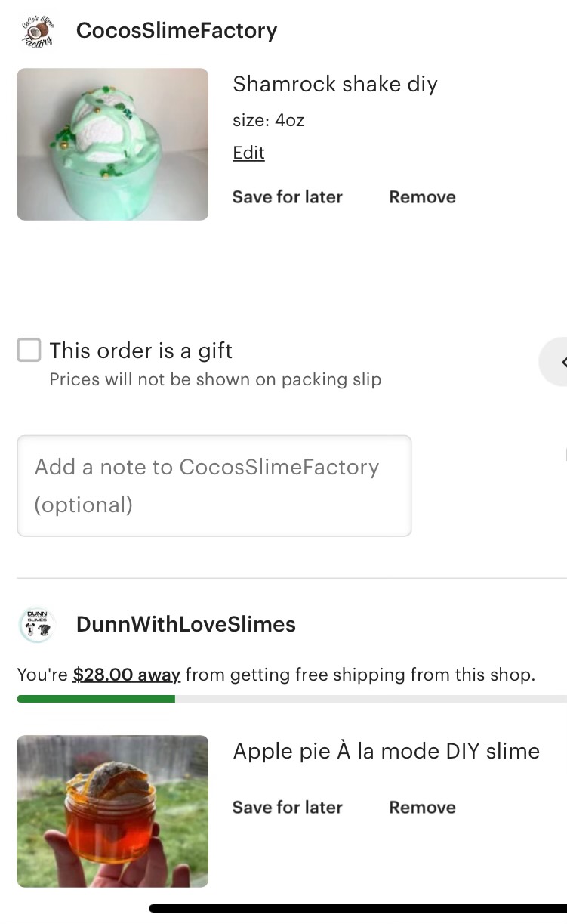This screenshot has width=567, height=924.
Task: Tap the free shipping progress bar
Action: pos(291,699)
